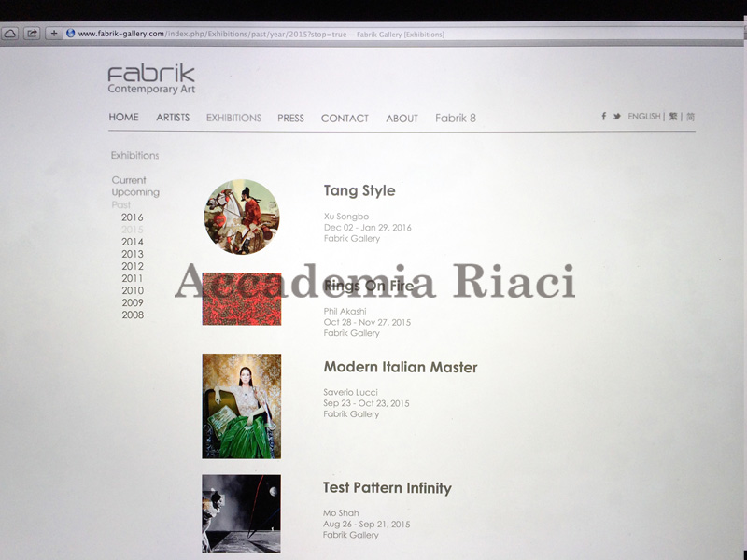Open the Tang Style circular thumbnail
This screenshot has width=747, height=560.
point(242,217)
